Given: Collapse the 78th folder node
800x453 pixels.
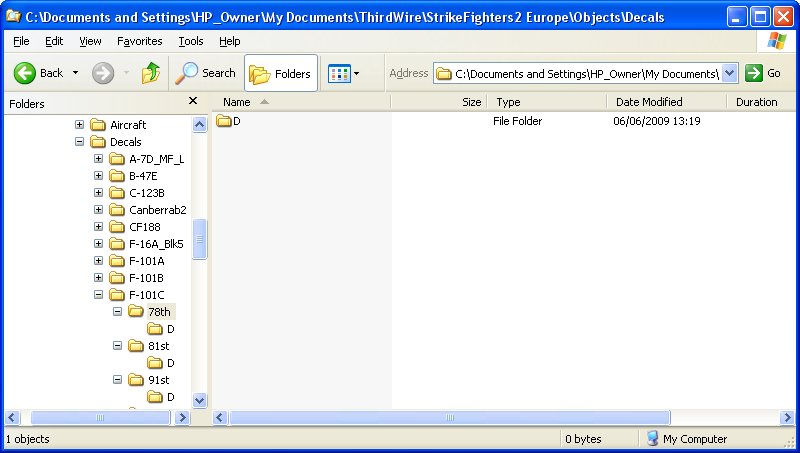Looking at the screenshot, I should (x=117, y=311).
